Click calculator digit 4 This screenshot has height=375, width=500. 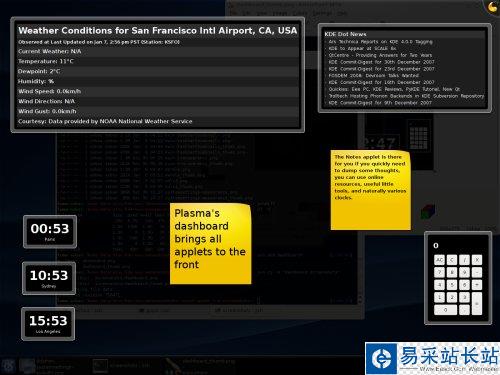(x=439, y=285)
